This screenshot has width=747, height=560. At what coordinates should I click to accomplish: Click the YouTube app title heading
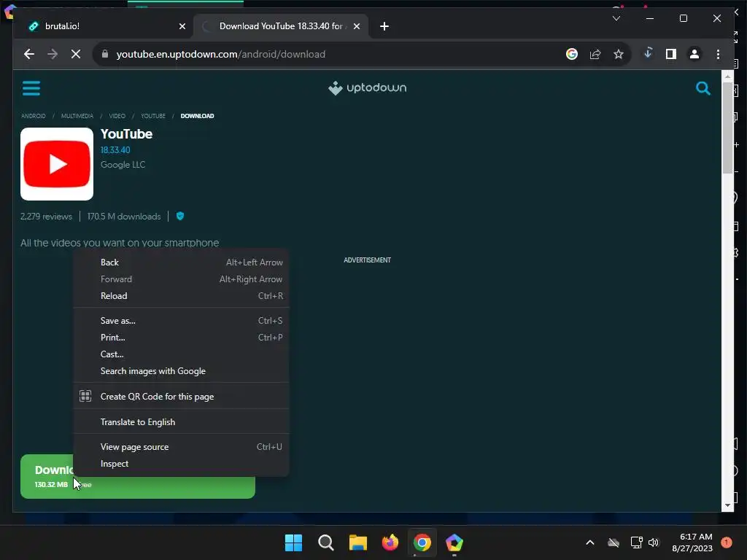point(126,134)
